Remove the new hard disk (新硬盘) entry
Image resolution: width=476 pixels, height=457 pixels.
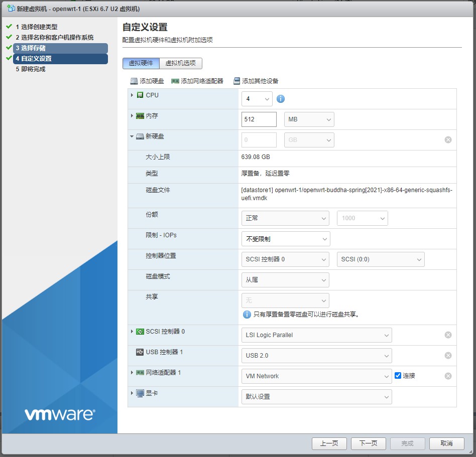(448, 140)
